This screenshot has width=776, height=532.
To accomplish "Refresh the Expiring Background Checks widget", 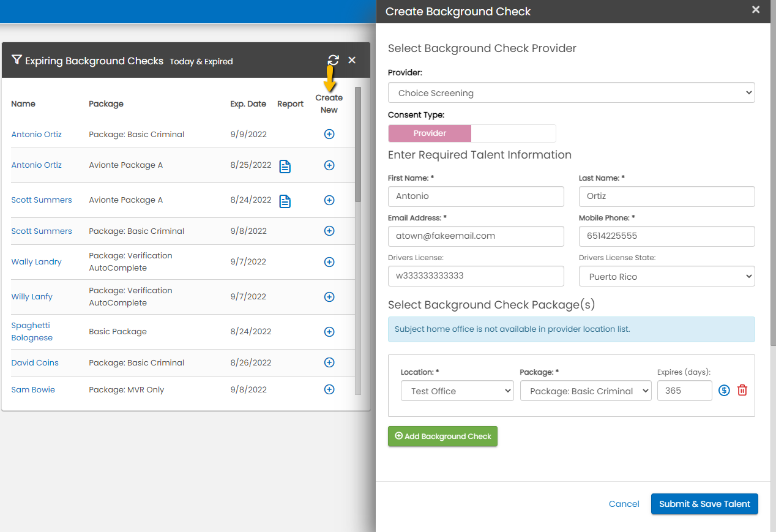I will point(333,60).
